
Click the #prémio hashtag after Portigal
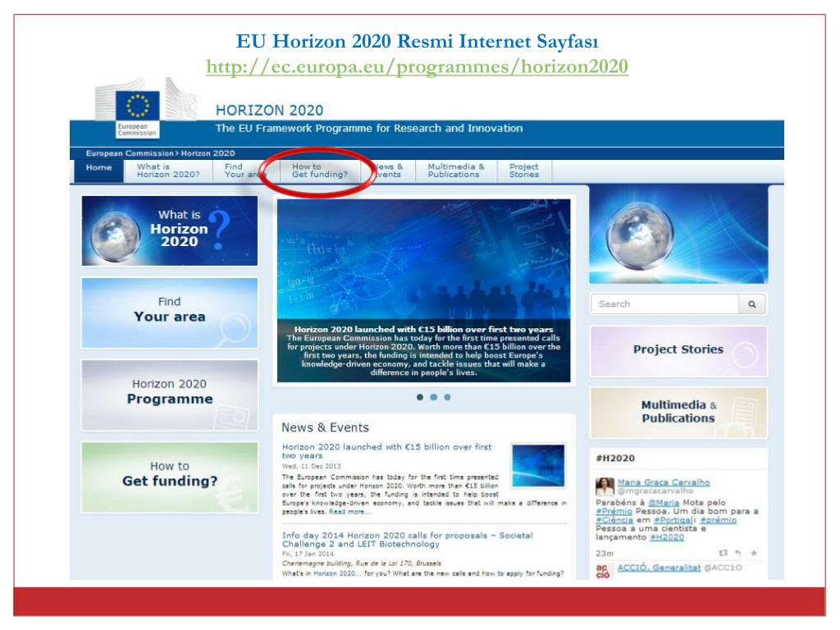719,520
